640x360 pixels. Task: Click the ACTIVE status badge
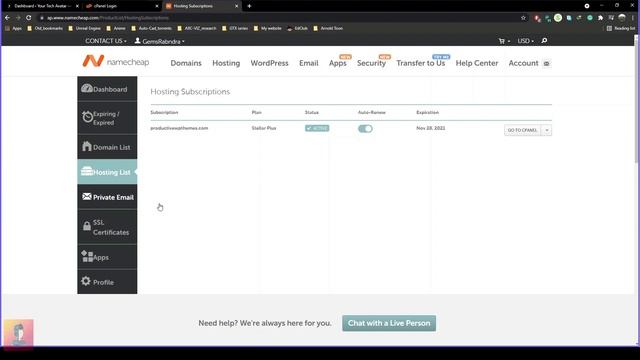[317, 128]
